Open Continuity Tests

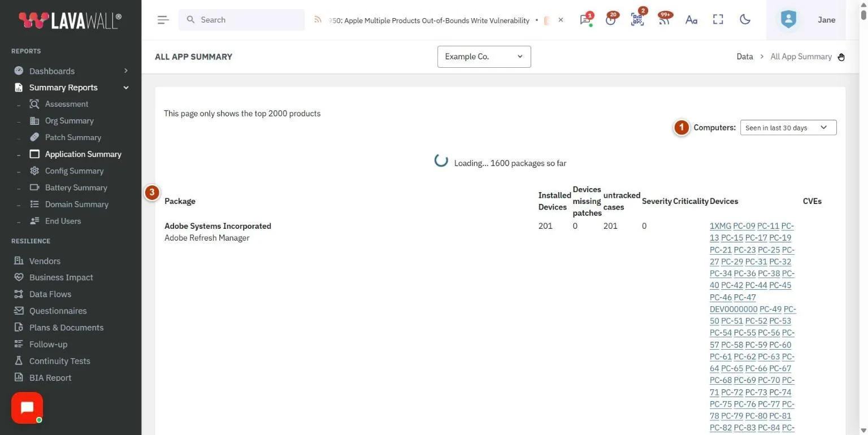59,361
